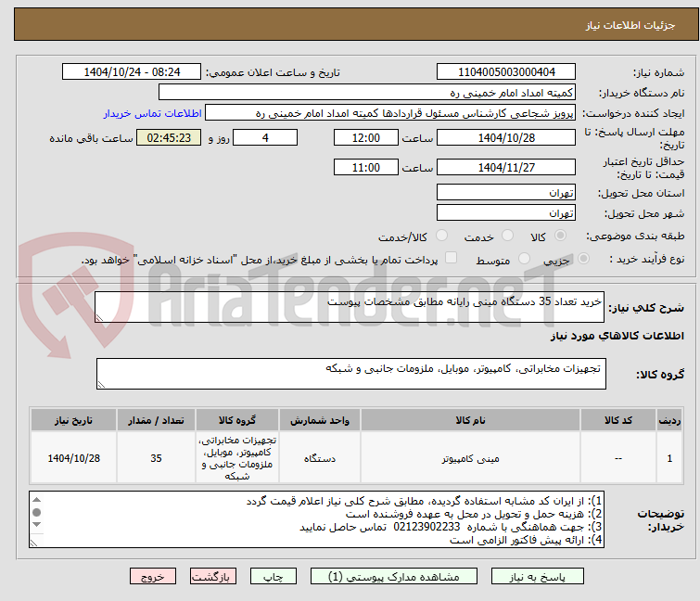Click the گروه کالا text box

point(350,374)
